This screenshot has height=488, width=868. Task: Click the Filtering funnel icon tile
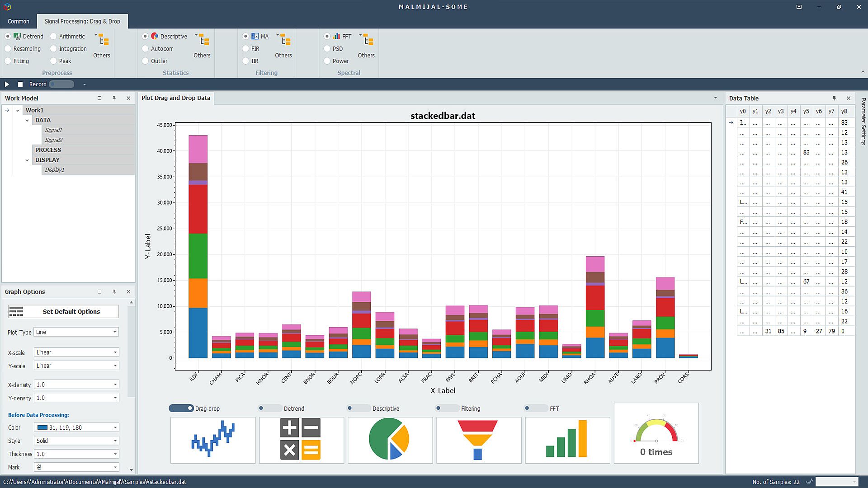click(x=478, y=440)
